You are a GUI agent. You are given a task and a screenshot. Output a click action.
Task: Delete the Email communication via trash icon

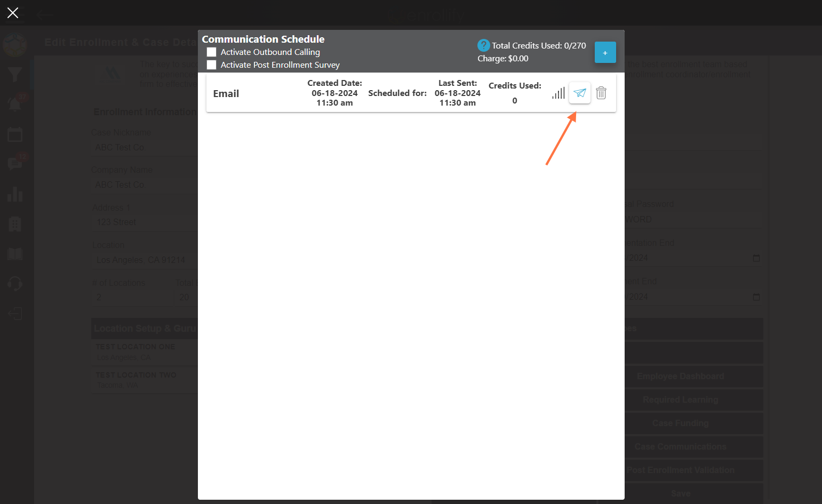(x=601, y=93)
